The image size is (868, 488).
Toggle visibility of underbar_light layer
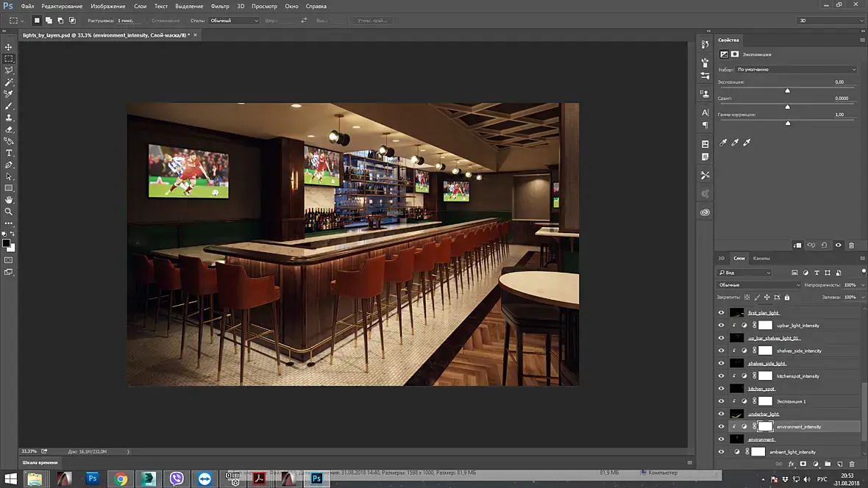721,414
